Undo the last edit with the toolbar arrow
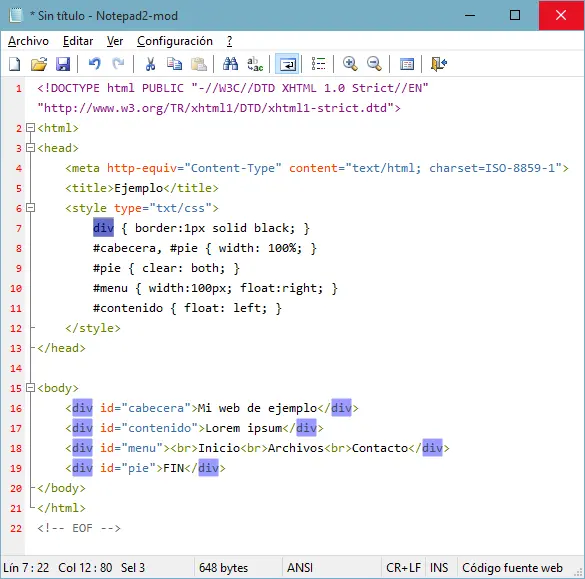 94,64
